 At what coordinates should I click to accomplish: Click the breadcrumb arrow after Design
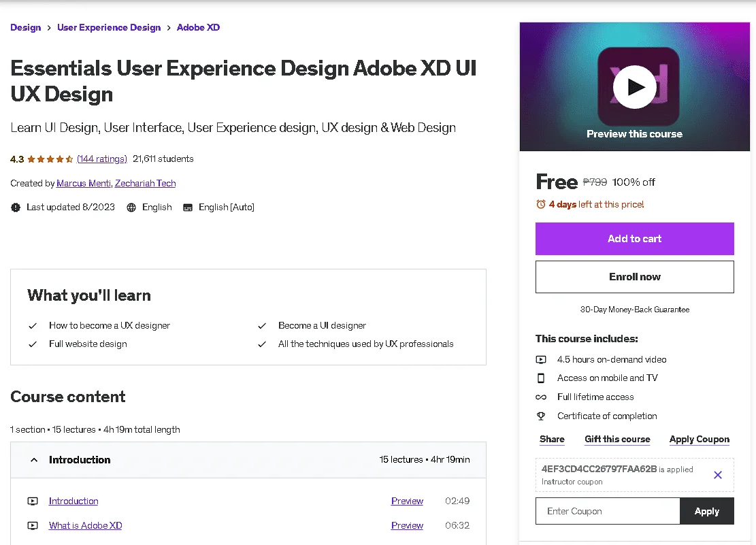[49, 28]
